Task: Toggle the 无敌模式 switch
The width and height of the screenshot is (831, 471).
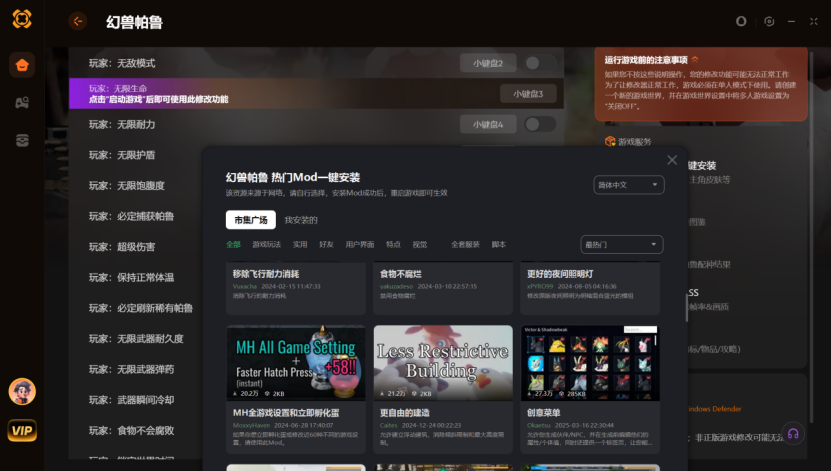Action: click(540, 63)
